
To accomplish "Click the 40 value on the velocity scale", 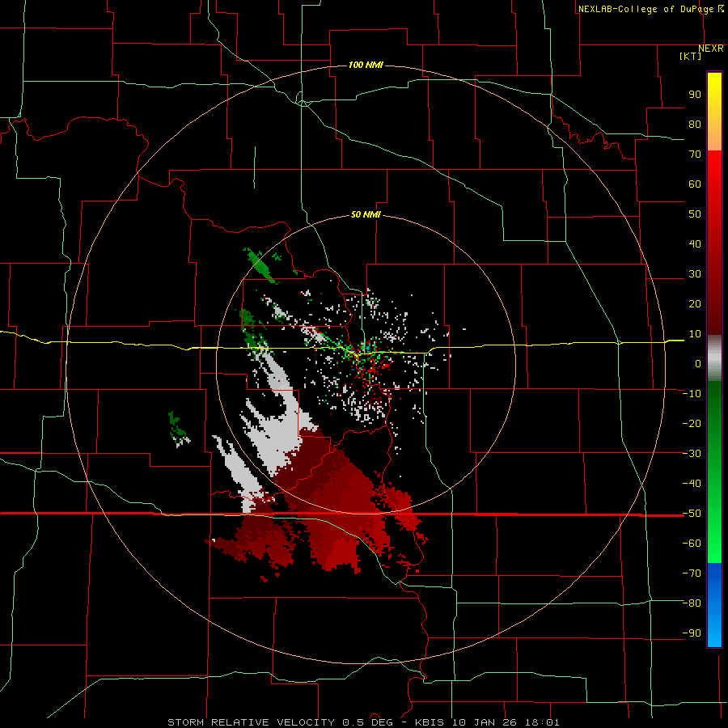I will coord(695,244).
